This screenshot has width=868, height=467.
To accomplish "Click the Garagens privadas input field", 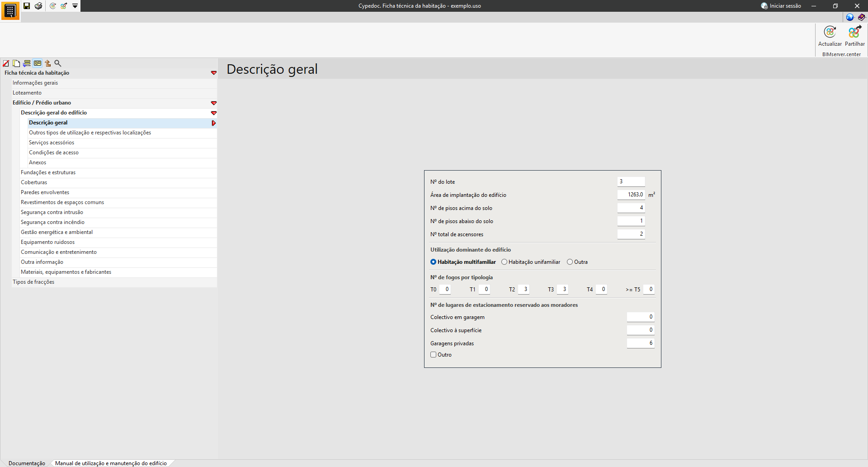I will coord(641,343).
